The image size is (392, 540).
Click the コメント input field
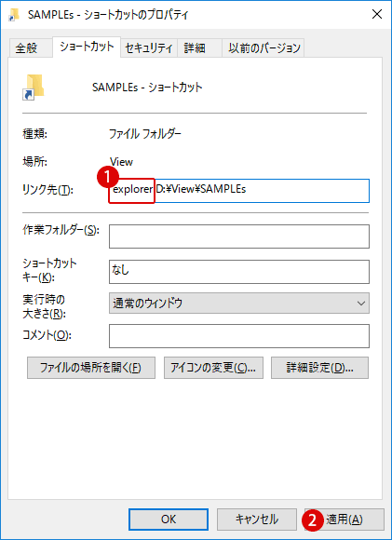tap(239, 336)
